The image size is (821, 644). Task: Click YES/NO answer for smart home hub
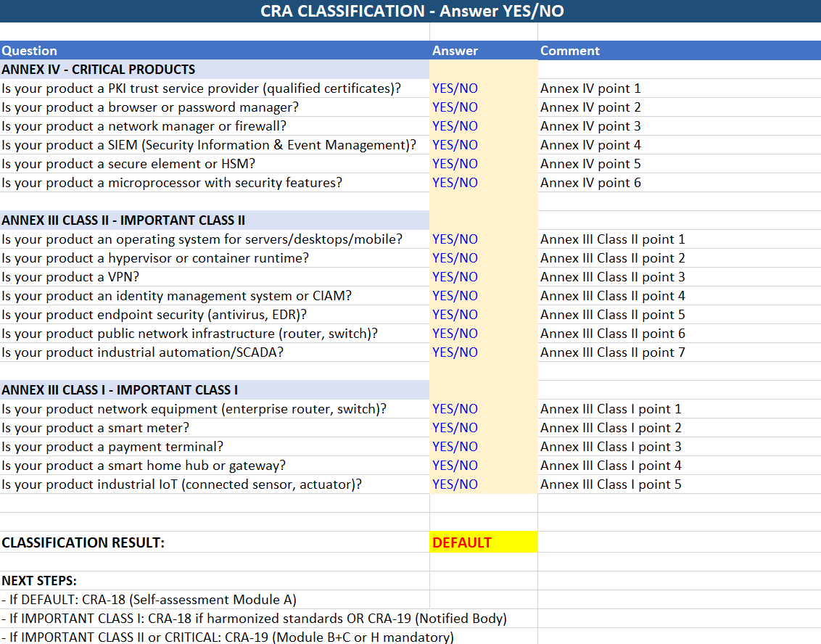455,466
